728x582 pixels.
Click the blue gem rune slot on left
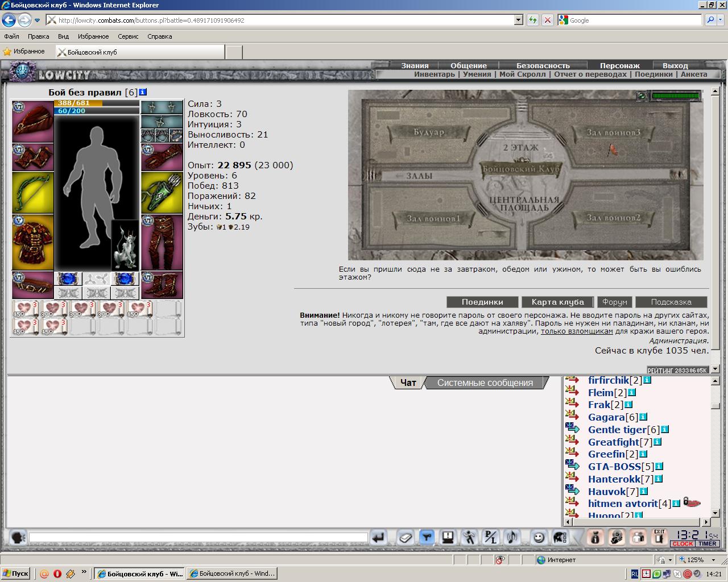click(x=68, y=278)
